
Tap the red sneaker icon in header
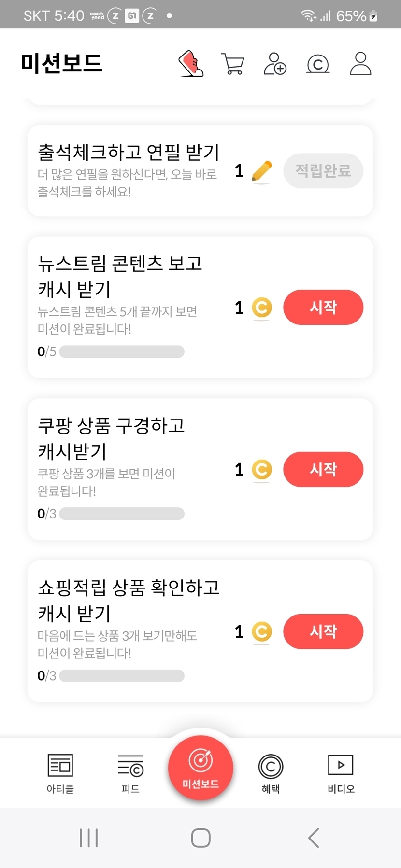coord(191,64)
